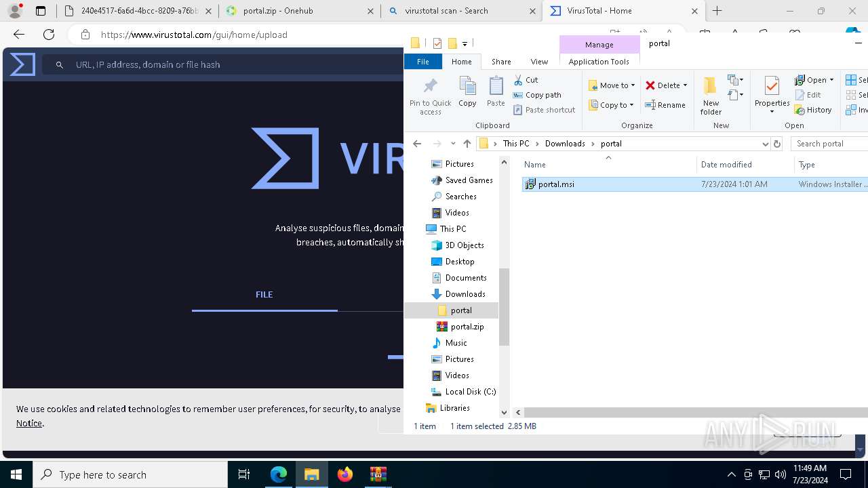
Task: Open the browser profile icon
Action: 15,11
